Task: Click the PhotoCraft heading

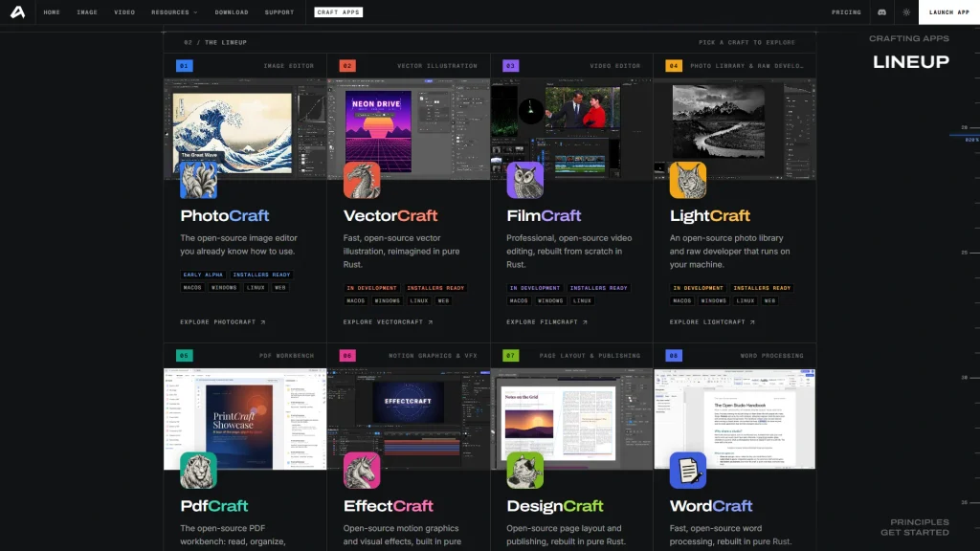Action: click(x=224, y=216)
